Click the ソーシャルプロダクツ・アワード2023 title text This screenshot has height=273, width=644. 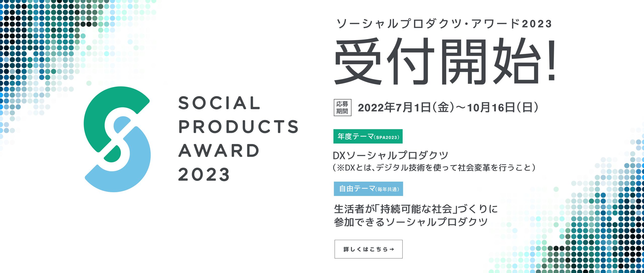click(444, 24)
